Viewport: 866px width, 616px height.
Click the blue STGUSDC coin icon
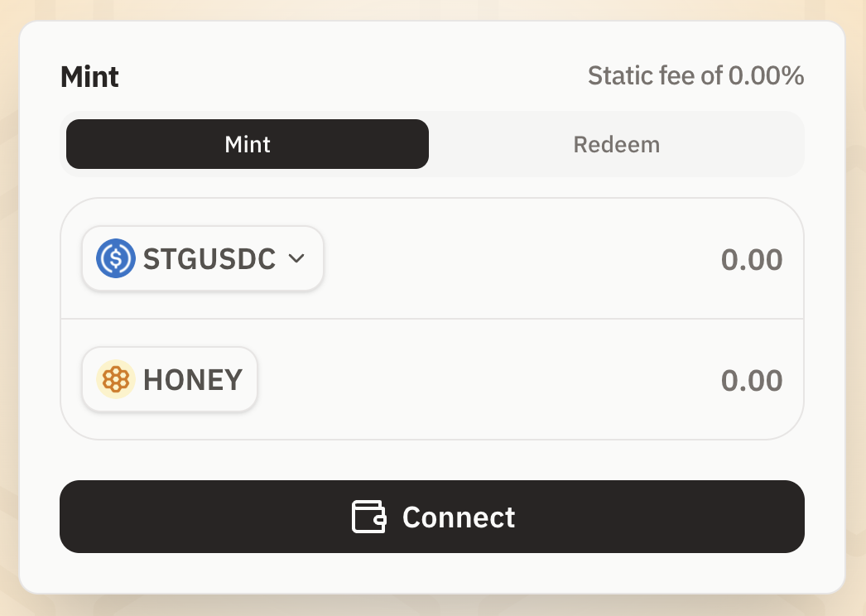coord(116,258)
